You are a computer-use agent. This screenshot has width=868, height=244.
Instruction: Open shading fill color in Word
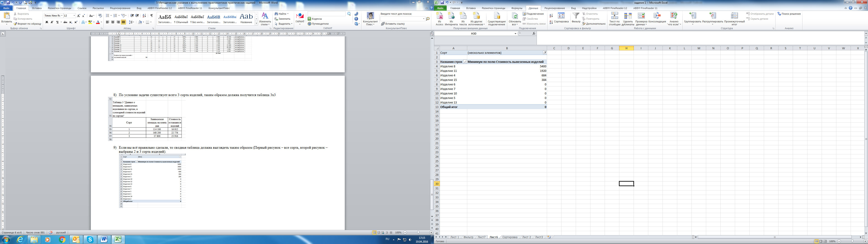click(x=140, y=22)
